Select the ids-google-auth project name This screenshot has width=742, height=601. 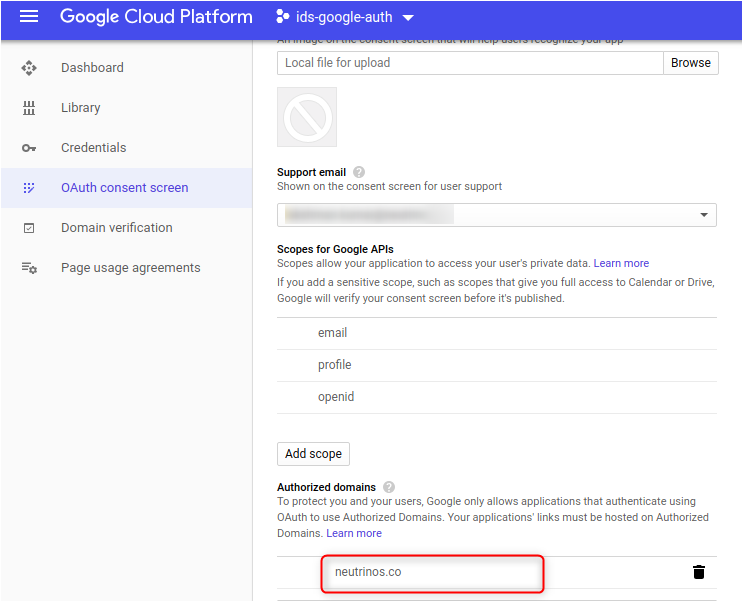(x=344, y=17)
